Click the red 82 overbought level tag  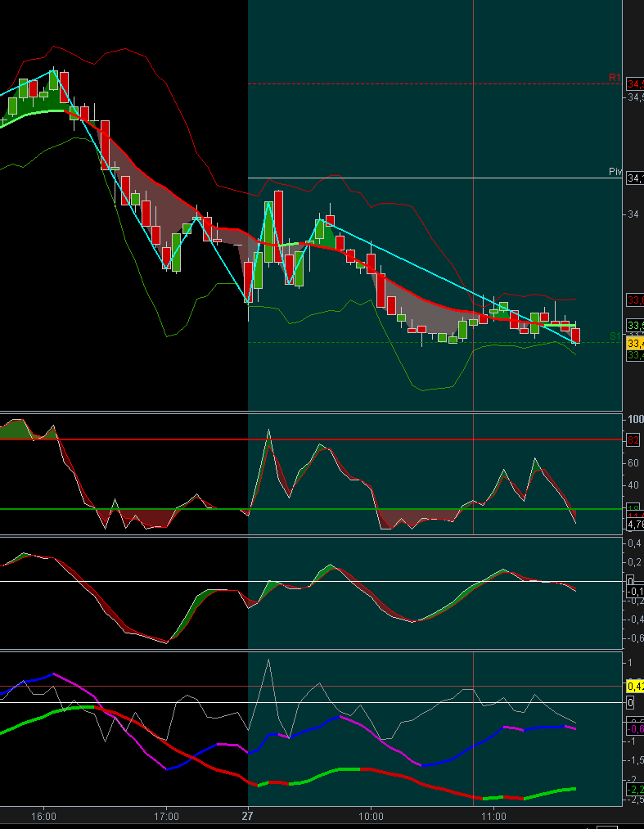point(633,440)
